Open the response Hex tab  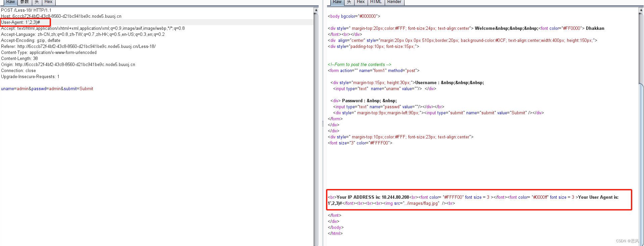click(361, 2)
